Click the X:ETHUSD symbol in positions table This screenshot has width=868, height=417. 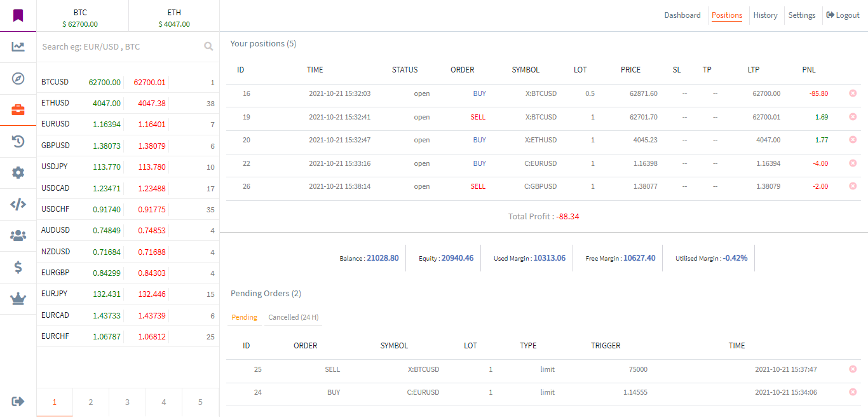[x=541, y=140]
